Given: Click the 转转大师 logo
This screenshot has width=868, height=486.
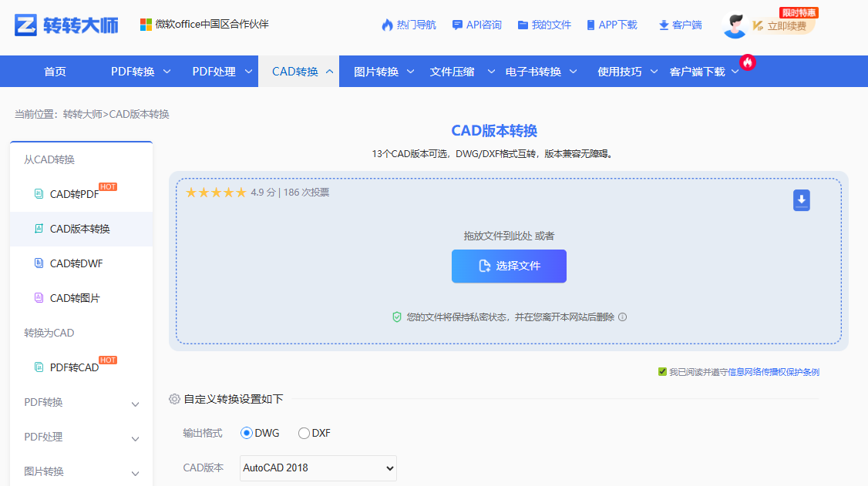Looking at the screenshot, I should pyautogui.click(x=50, y=24).
